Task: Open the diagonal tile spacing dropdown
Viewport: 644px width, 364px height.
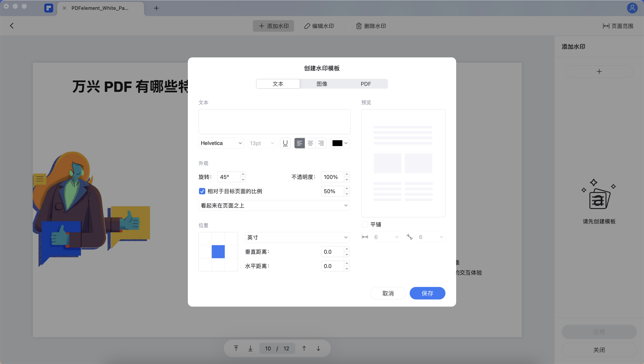Action: pyautogui.click(x=431, y=237)
